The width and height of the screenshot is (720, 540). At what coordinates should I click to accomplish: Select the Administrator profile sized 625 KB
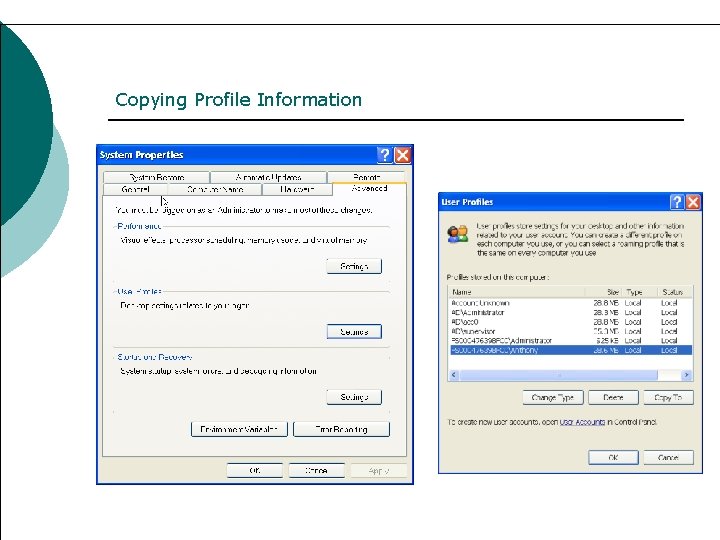click(x=570, y=341)
